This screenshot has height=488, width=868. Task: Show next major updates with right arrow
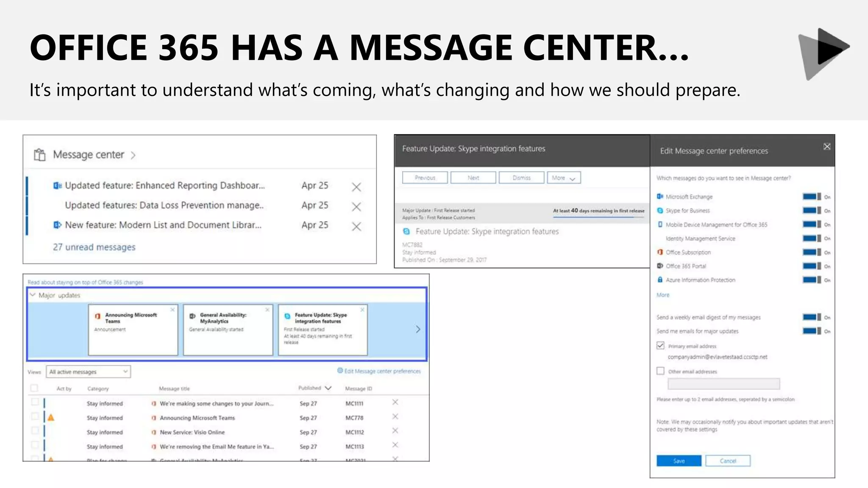pyautogui.click(x=418, y=329)
